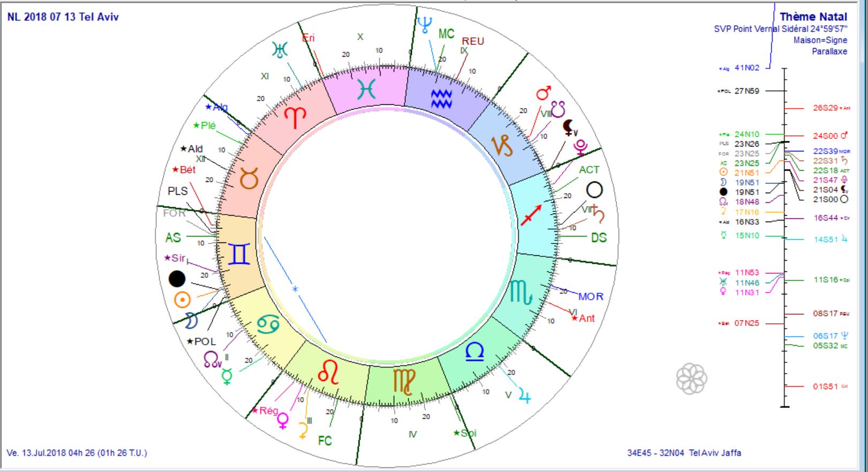Select the magenta Venus glyph near Rég
Viewport: 868px width, 472px height.
tap(282, 421)
